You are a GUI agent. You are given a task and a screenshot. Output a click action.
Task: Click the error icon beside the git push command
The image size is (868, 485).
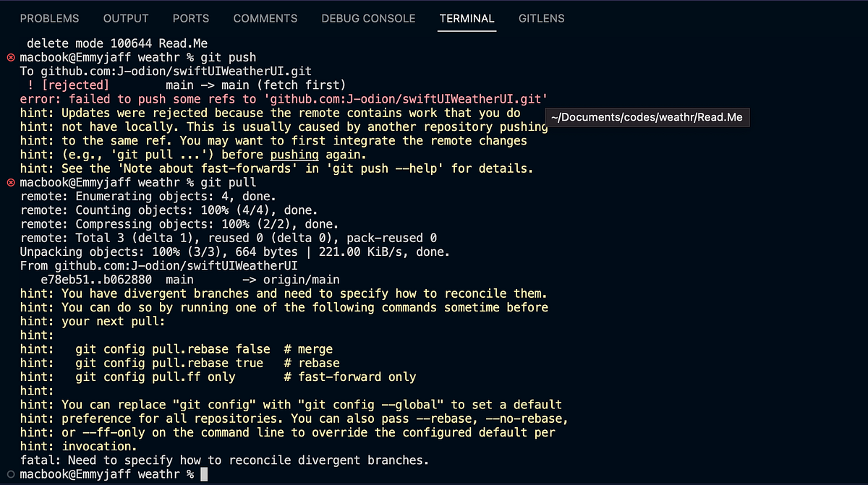pos(10,57)
